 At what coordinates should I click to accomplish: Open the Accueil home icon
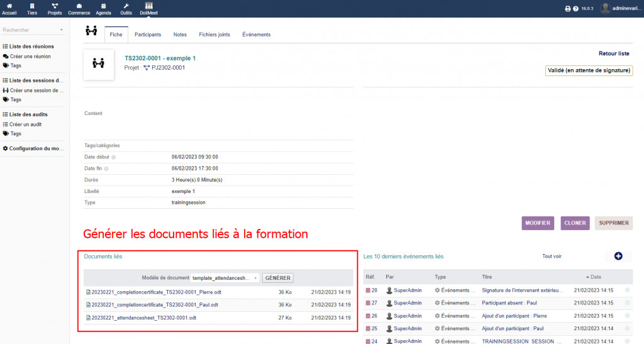coord(9,6)
